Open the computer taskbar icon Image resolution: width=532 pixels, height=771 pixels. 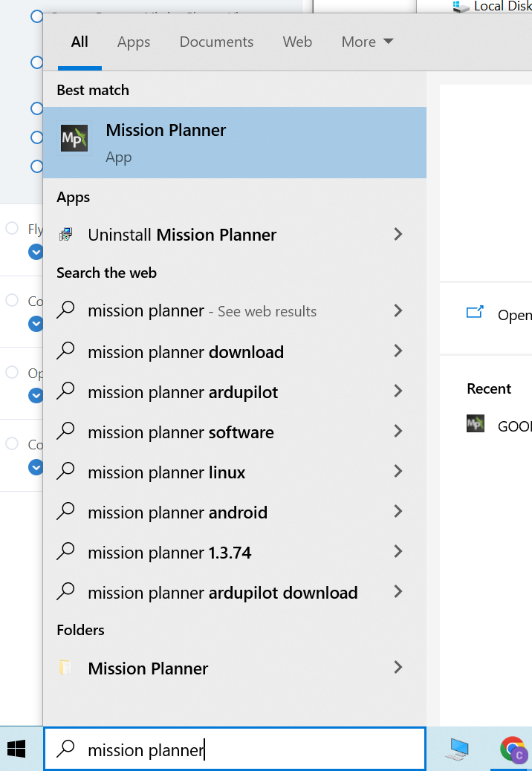(x=457, y=749)
